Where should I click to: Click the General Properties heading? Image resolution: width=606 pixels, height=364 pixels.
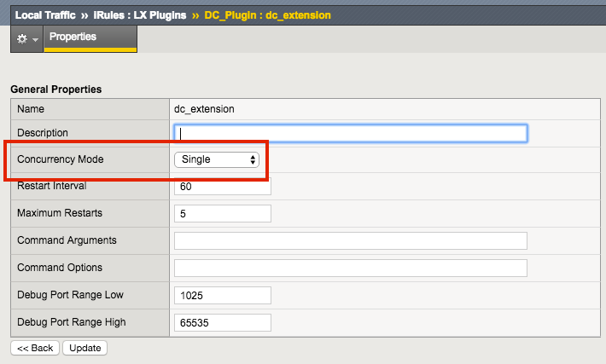coord(55,89)
